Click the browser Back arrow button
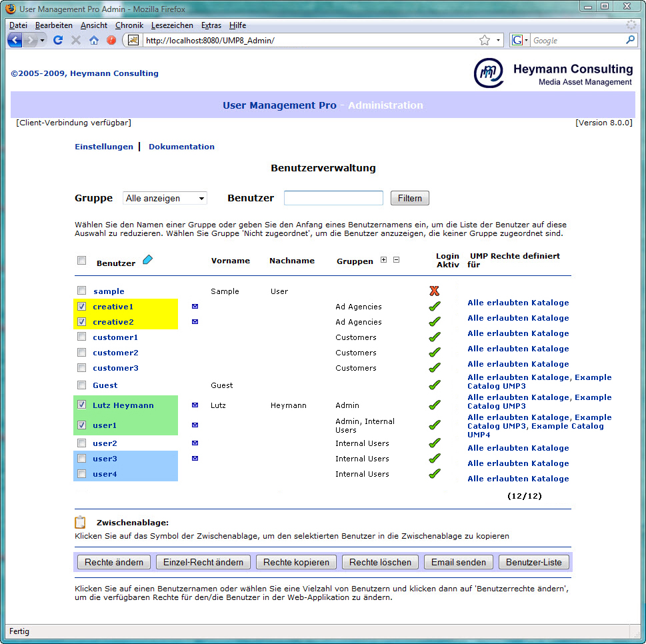 15,41
